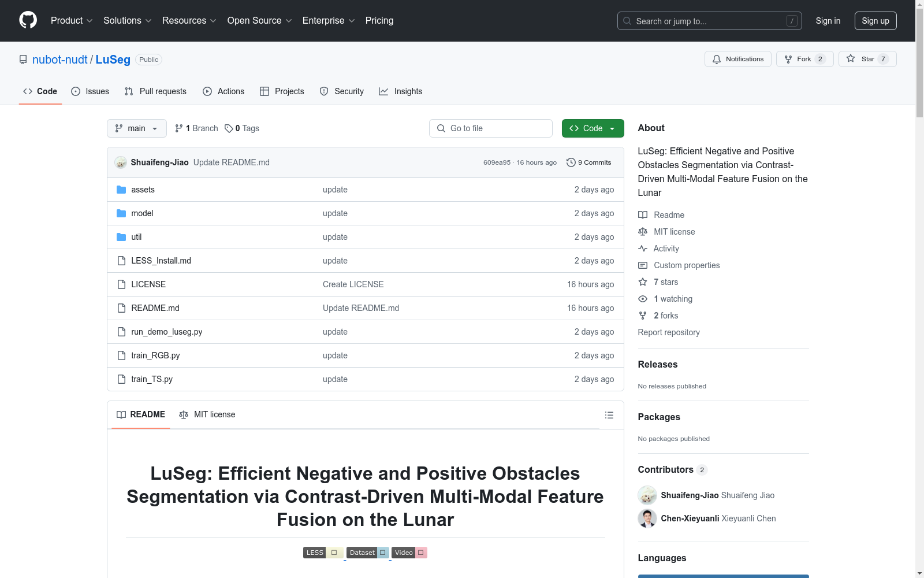This screenshot has width=924, height=578.
Task: Switch to the Pull requests tab
Action: [155, 91]
